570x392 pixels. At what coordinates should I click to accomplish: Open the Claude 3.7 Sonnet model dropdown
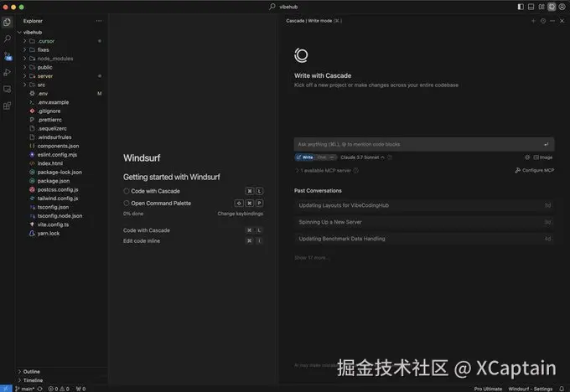[x=362, y=157]
